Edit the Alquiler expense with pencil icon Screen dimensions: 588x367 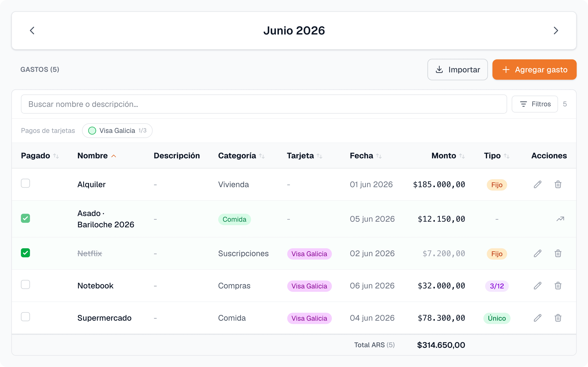point(537,184)
